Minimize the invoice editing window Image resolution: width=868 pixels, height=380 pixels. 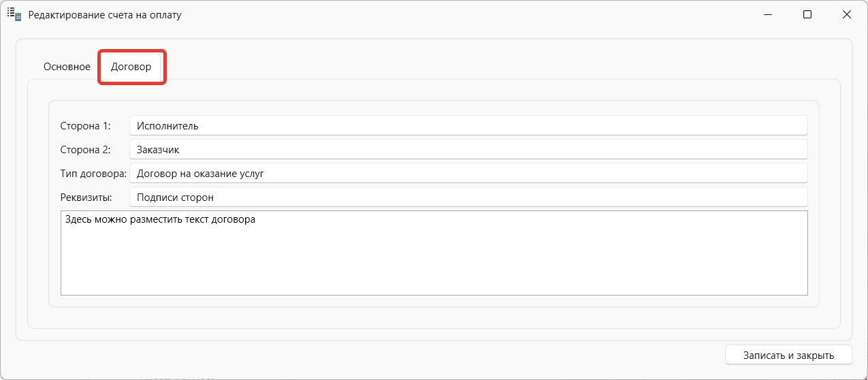(x=768, y=14)
